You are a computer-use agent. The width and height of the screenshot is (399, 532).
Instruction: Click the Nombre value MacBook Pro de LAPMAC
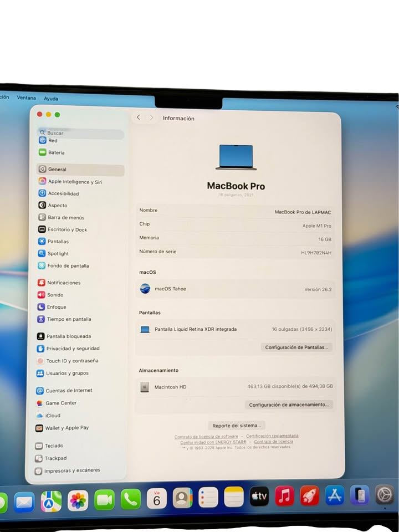[303, 212]
